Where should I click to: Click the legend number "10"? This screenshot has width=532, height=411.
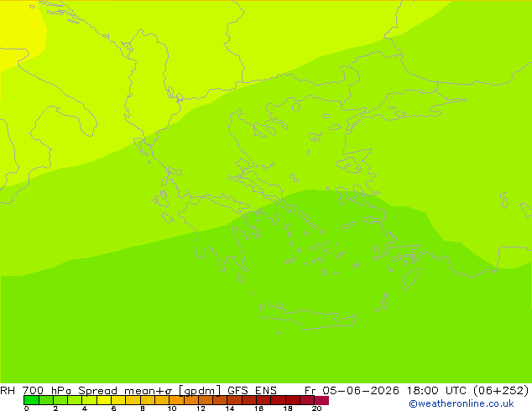(172, 408)
